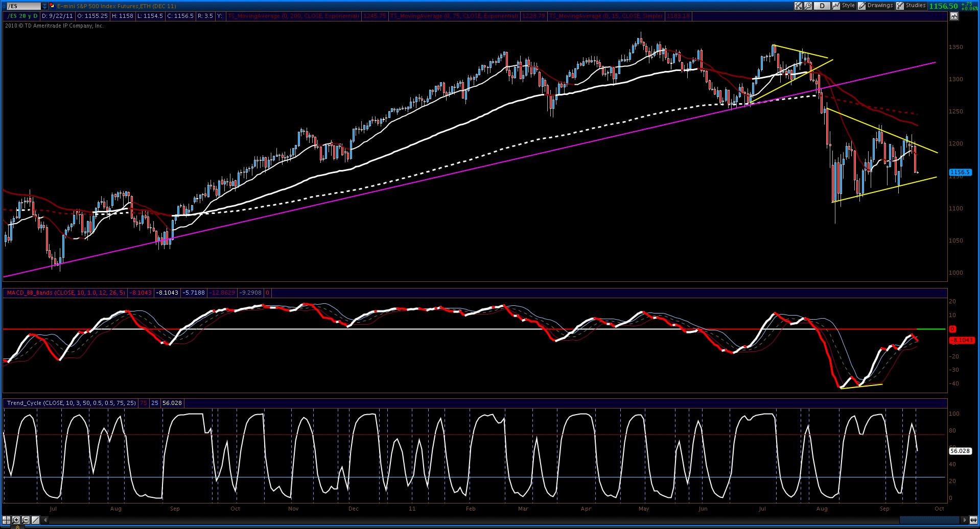This screenshot has height=529, width=980.
Task: Click the green 1156.50 last price
Action: 943,6
